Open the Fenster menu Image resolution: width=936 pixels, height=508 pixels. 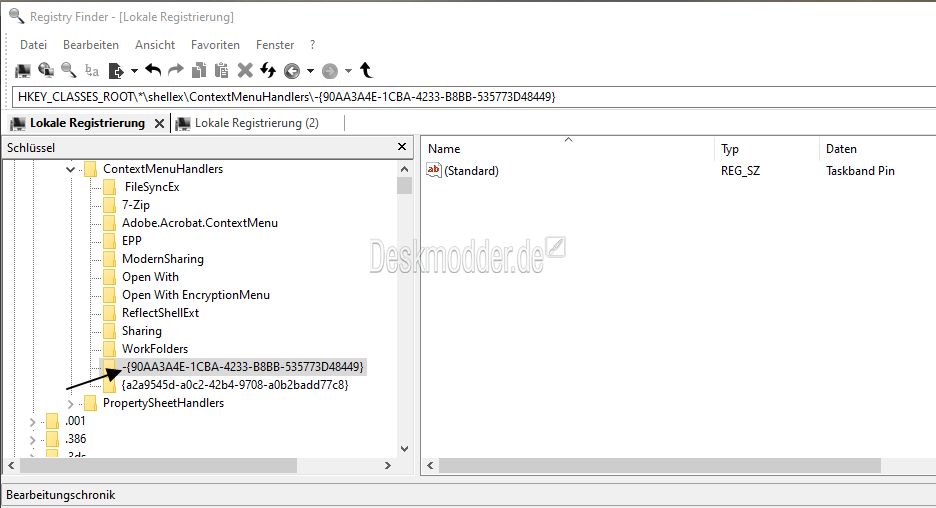(x=275, y=45)
